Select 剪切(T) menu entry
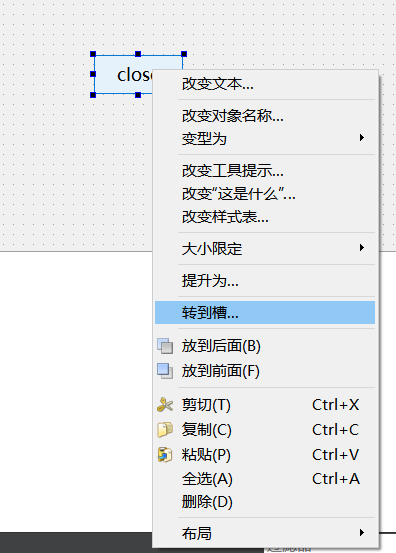Screen dimensions: 396x553 click(265, 405)
